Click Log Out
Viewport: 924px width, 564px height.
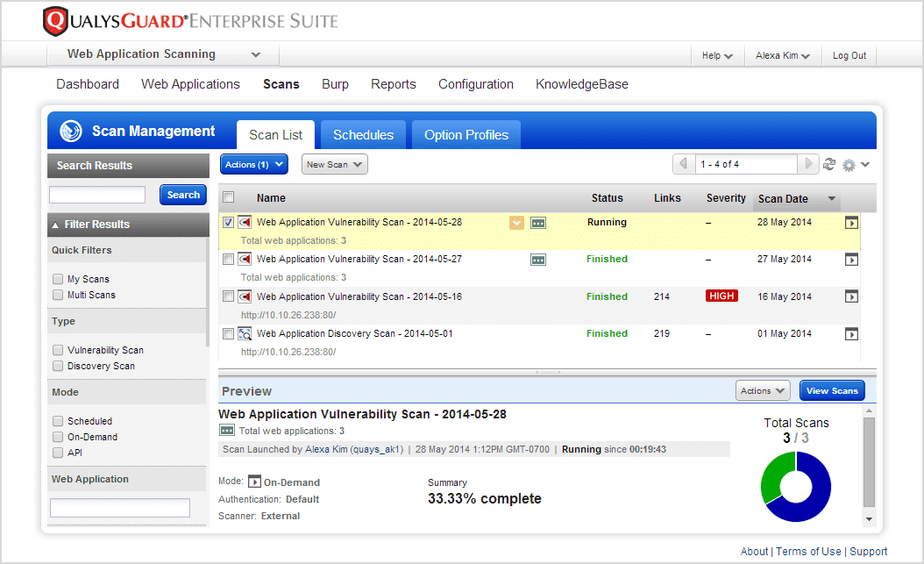[x=849, y=55]
